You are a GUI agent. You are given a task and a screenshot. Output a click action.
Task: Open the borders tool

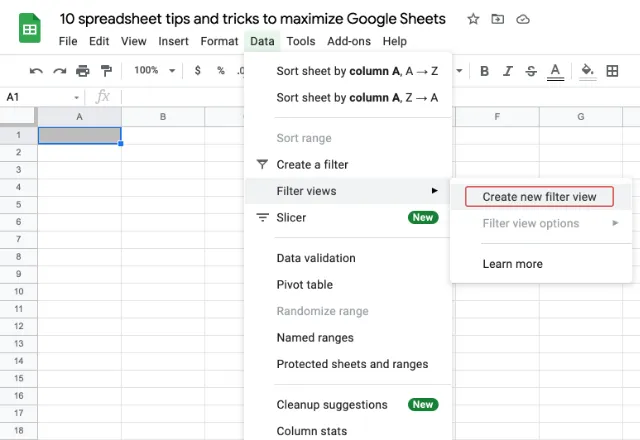coord(612,71)
